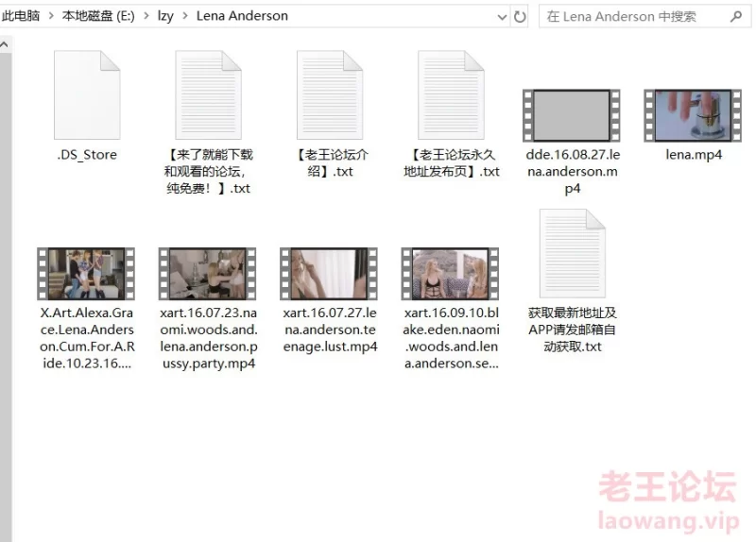Go to 本地磁盘 (E:) in the breadcrumb
The height and width of the screenshot is (542, 756).
pyautogui.click(x=98, y=16)
